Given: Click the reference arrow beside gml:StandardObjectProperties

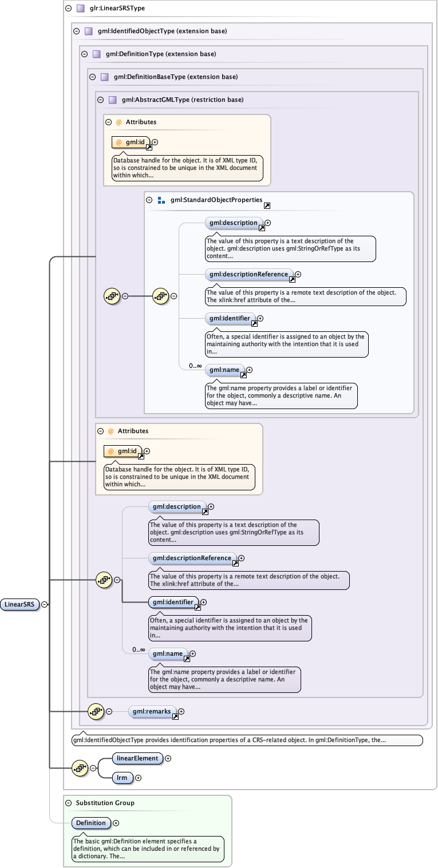Looking at the screenshot, I should pyautogui.click(x=267, y=205).
